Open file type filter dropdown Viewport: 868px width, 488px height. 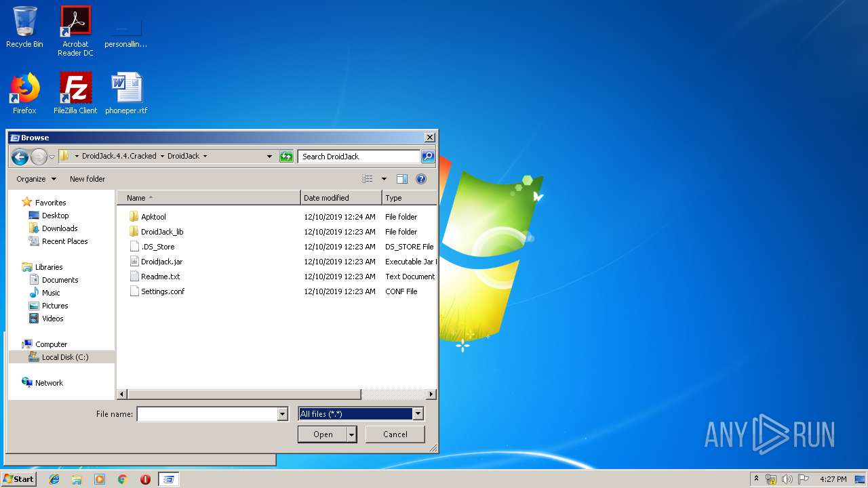pos(418,414)
